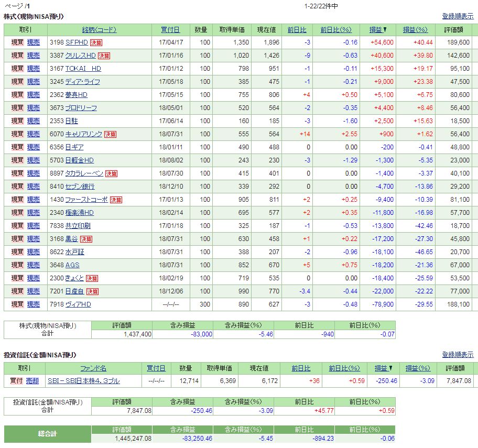Open 日軽金HD stock details
Viewport: 478px width, 448px height.
coord(80,160)
